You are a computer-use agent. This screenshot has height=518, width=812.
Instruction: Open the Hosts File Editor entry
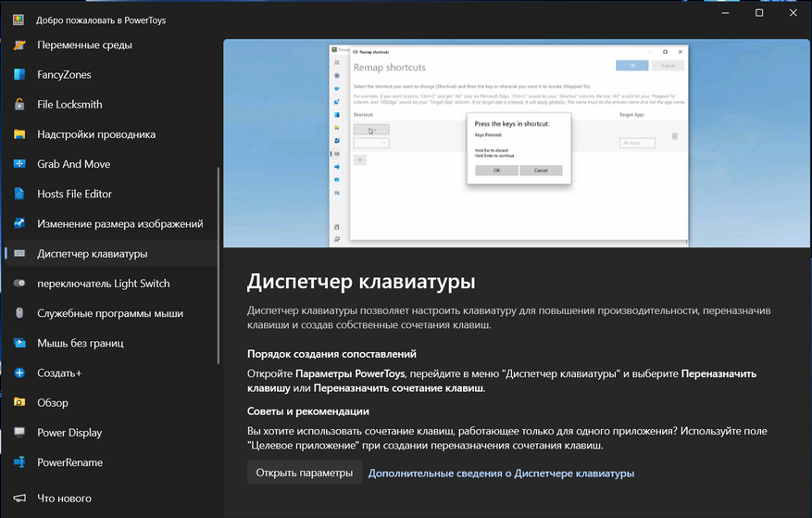click(111, 194)
